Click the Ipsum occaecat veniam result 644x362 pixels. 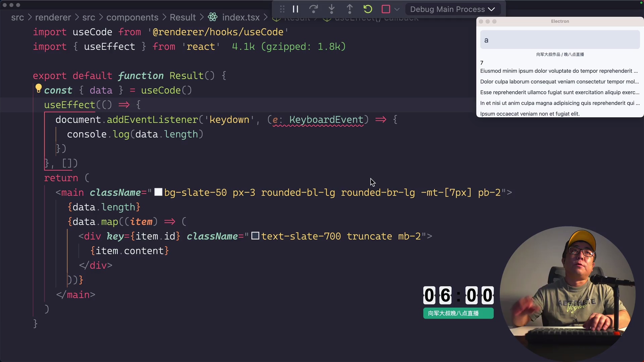530,114
